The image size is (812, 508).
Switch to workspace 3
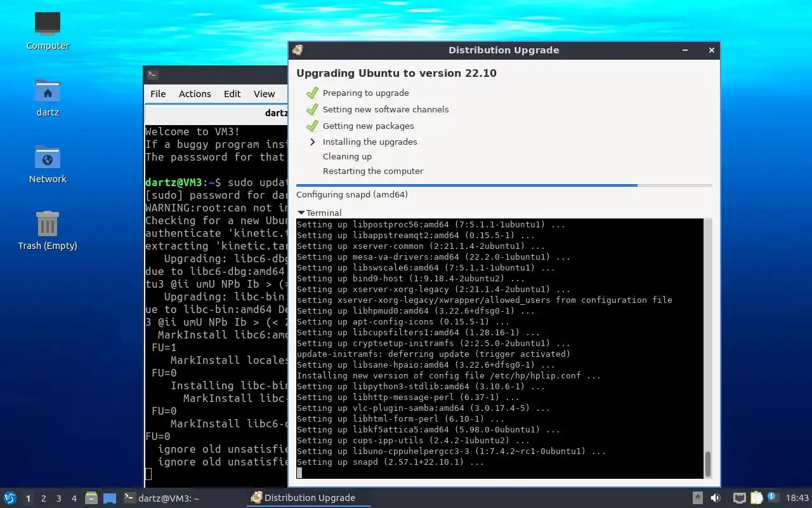click(x=59, y=498)
